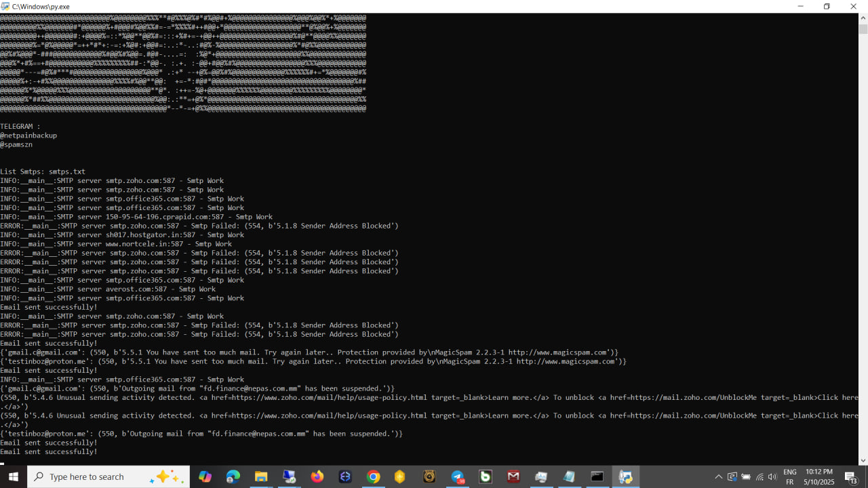Change the ENG FR input language
Image resolution: width=868 pixels, height=488 pixels.
790,476
